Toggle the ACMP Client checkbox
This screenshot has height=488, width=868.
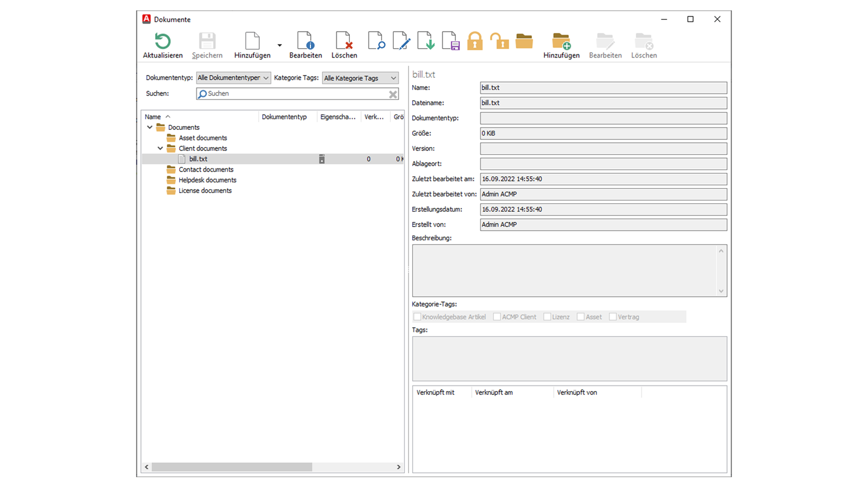click(497, 317)
